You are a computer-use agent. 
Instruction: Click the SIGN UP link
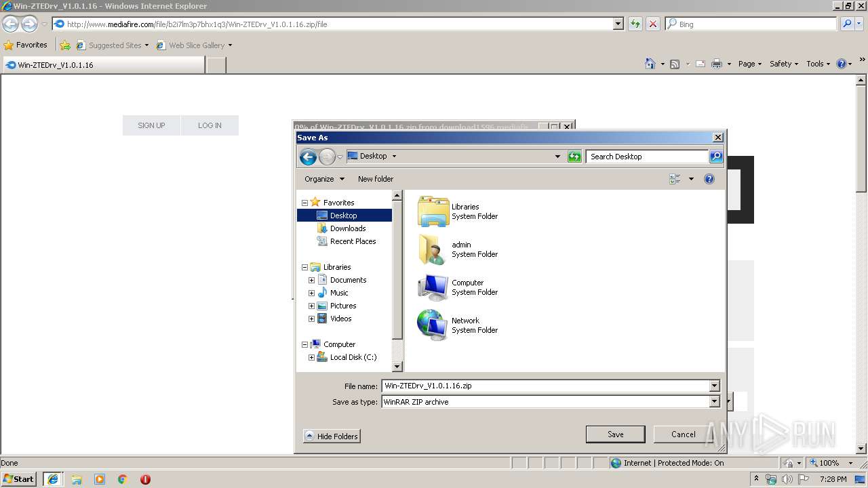(151, 125)
